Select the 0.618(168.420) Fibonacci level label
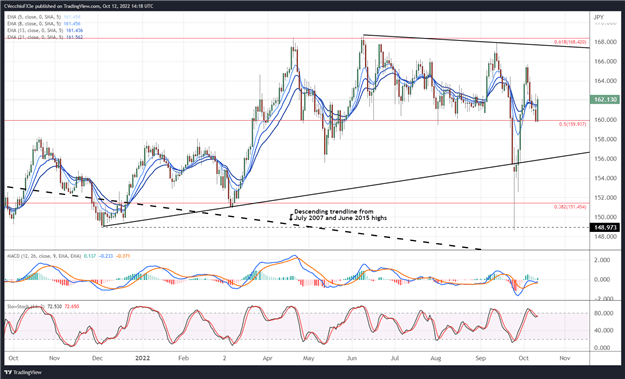Image resolution: width=625 pixels, height=379 pixels. coord(570,42)
